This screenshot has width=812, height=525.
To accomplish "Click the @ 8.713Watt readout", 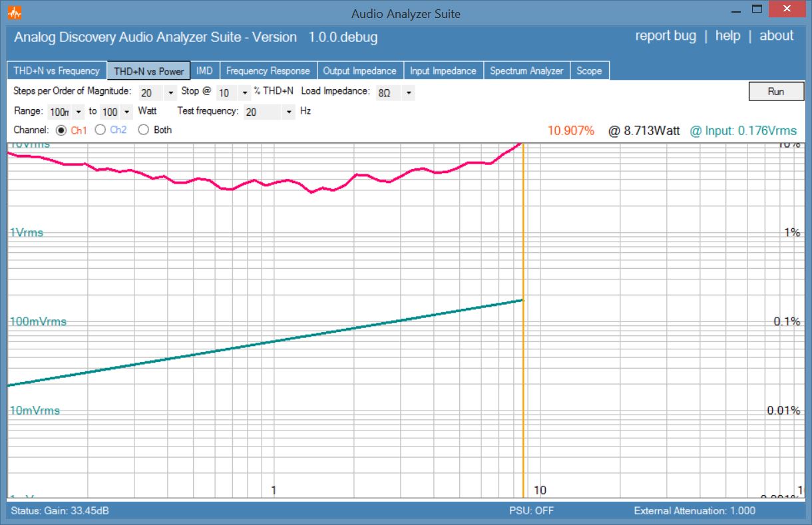I will pyautogui.click(x=644, y=131).
